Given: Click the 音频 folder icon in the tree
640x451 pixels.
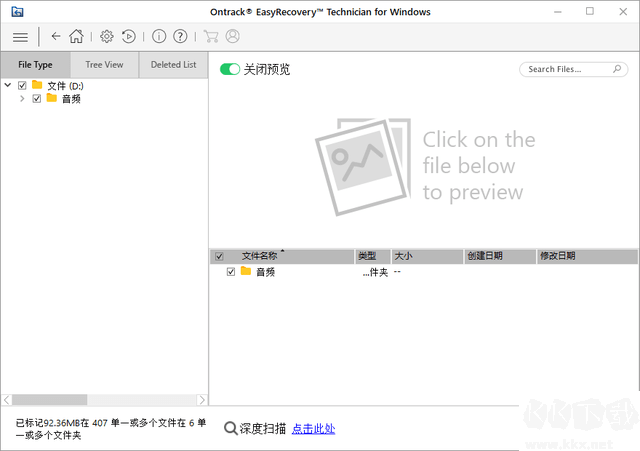Looking at the screenshot, I should tap(51, 98).
